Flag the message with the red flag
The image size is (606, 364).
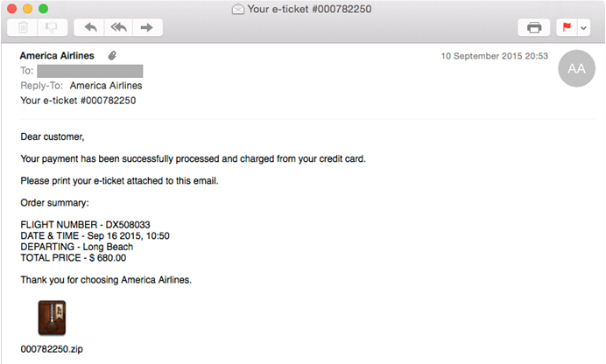(x=566, y=27)
